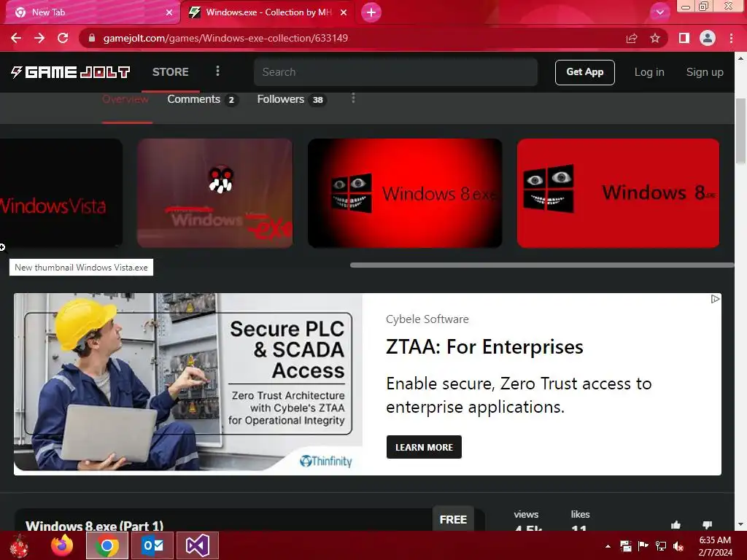Open the game page more-options dots
Image resolution: width=747 pixels, height=560 pixels.
[x=353, y=98]
